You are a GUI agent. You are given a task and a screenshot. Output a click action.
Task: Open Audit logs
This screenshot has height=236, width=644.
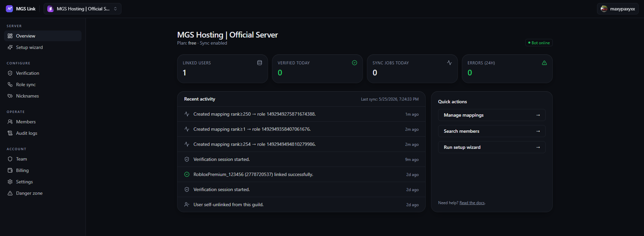point(43,133)
